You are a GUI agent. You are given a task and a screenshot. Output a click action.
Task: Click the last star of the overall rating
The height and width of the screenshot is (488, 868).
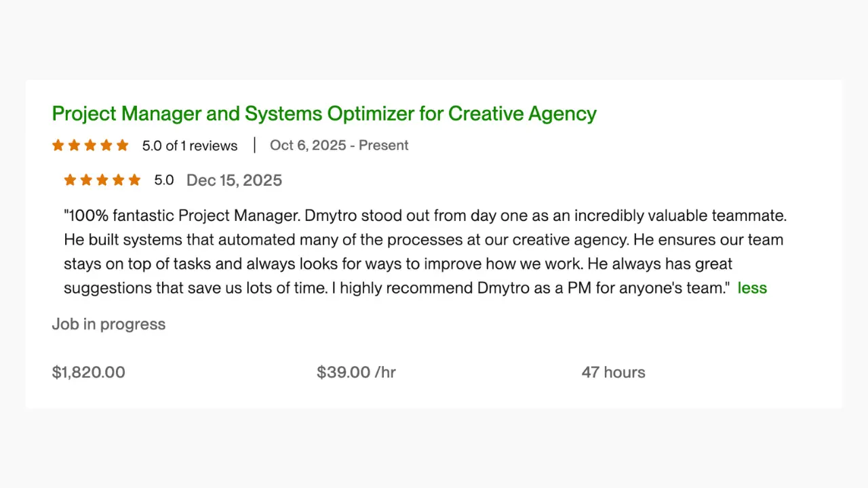(x=123, y=145)
